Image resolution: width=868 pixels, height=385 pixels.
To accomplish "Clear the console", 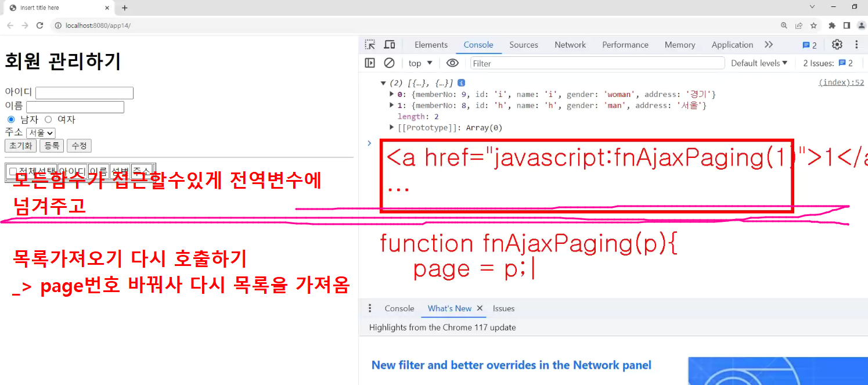I will point(389,63).
